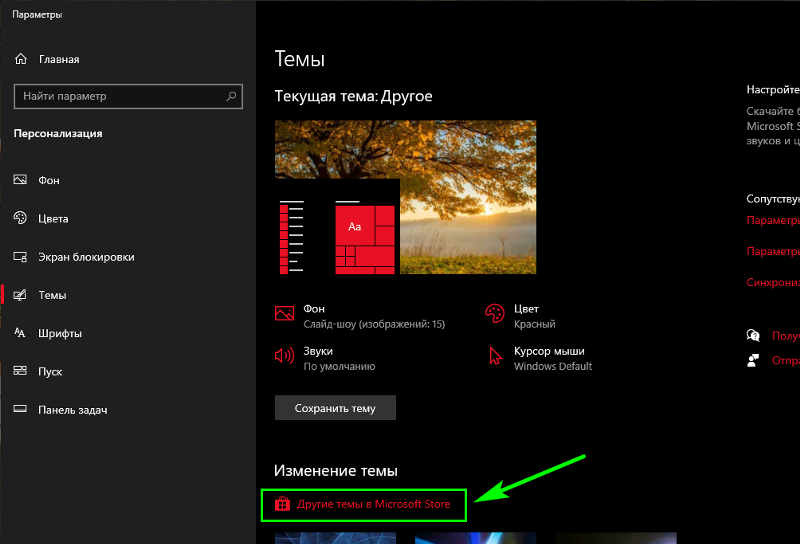This screenshot has width=800, height=544.
Task: Click the Экран блокировки icon
Action: [20, 257]
